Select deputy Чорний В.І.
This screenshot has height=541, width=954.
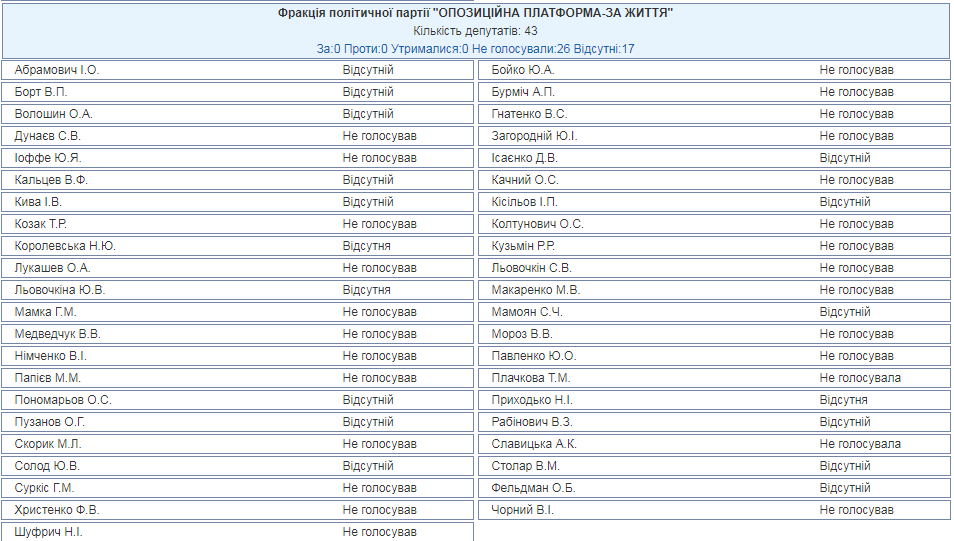pyautogui.click(x=522, y=510)
